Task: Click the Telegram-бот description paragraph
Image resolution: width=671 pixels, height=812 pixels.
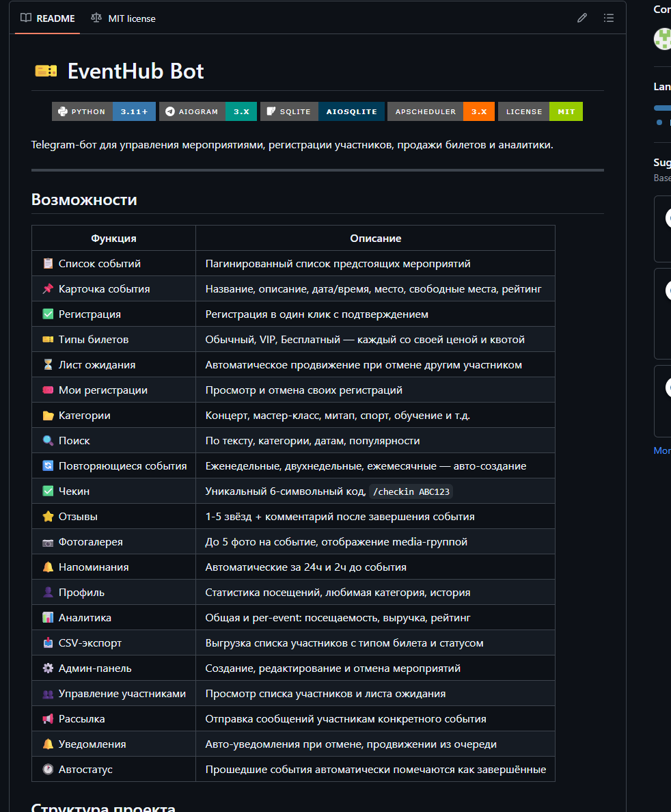Action: 292,145
